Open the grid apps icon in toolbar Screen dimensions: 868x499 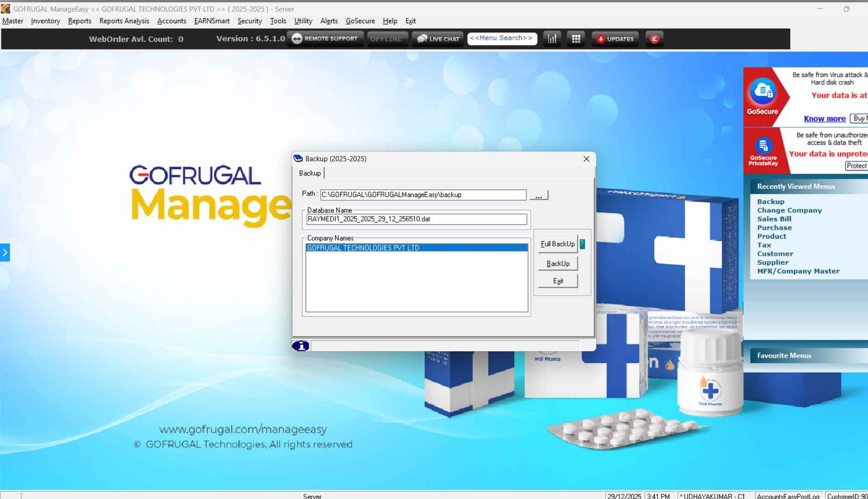[x=576, y=39]
